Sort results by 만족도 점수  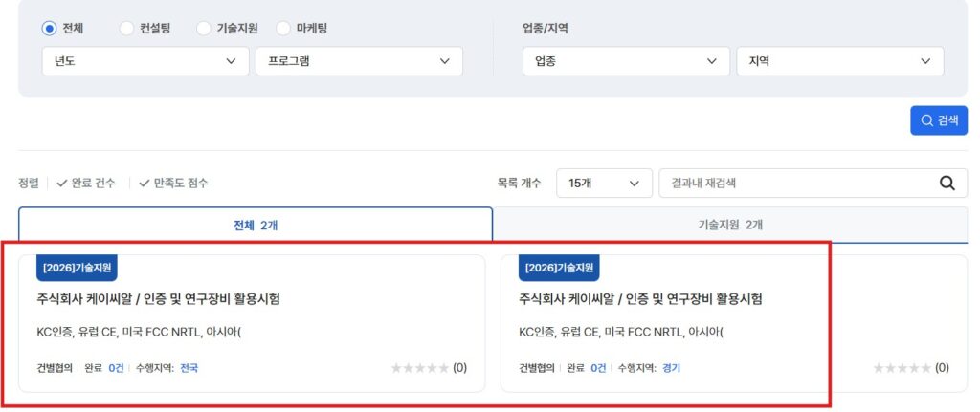[x=173, y=183]
